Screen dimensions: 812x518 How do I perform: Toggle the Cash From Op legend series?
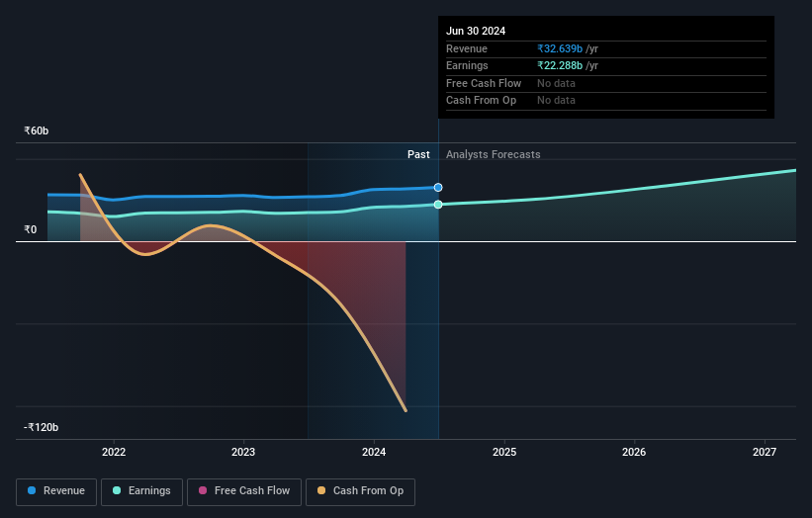click(360, 491)
